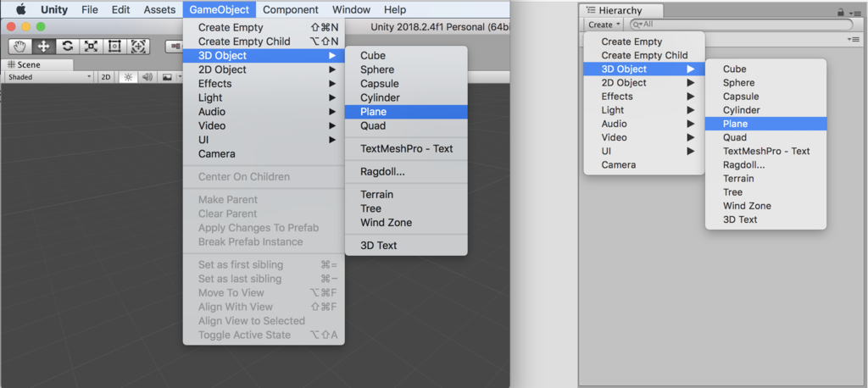Select the Hand tool in toolbar
Image resolution: width=868 pixels, height=388 pixels.
20,47
